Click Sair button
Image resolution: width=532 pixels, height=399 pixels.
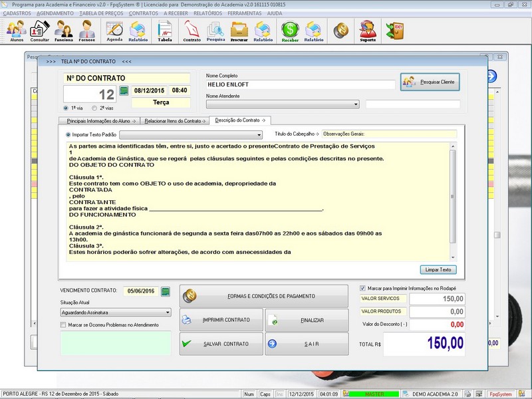click(x=307, y=344)
